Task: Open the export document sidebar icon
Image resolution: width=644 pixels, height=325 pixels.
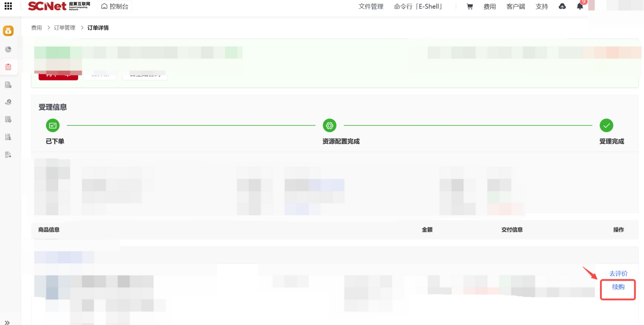Action: [8, 155]
